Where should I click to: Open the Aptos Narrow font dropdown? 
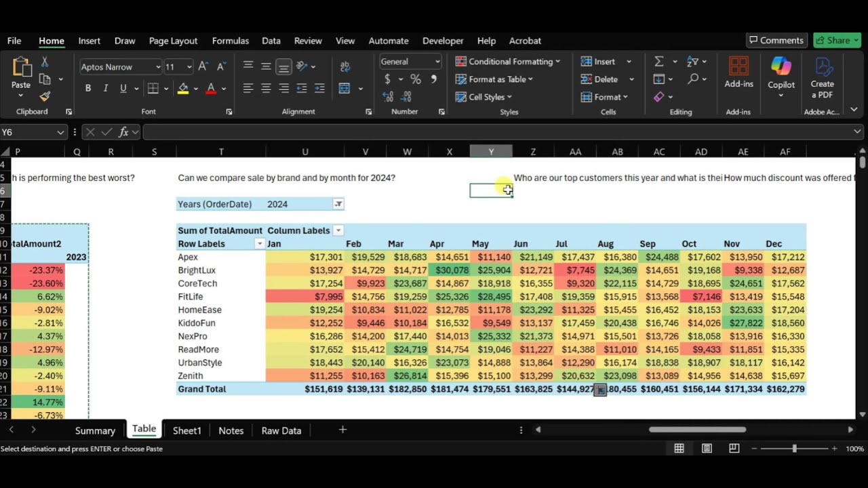[158, 66]
